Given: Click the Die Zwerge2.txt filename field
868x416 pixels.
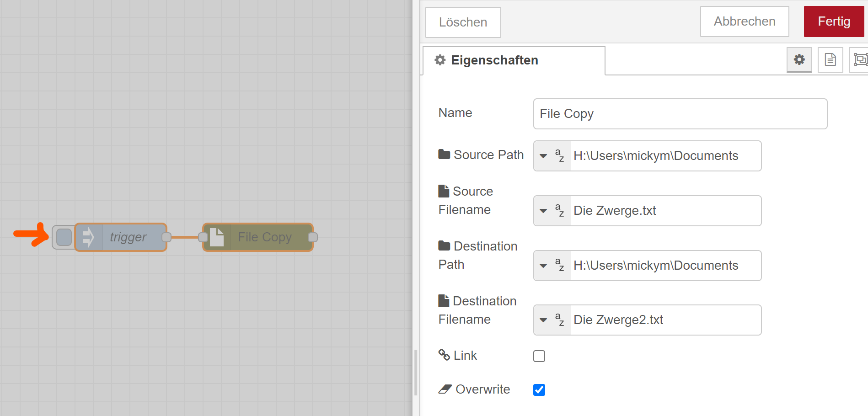Looking at the screenshot, I should coord(665,320).
